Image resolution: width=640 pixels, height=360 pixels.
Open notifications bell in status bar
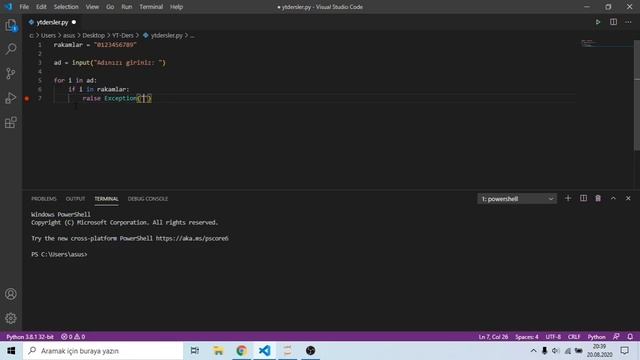[630, 337]
